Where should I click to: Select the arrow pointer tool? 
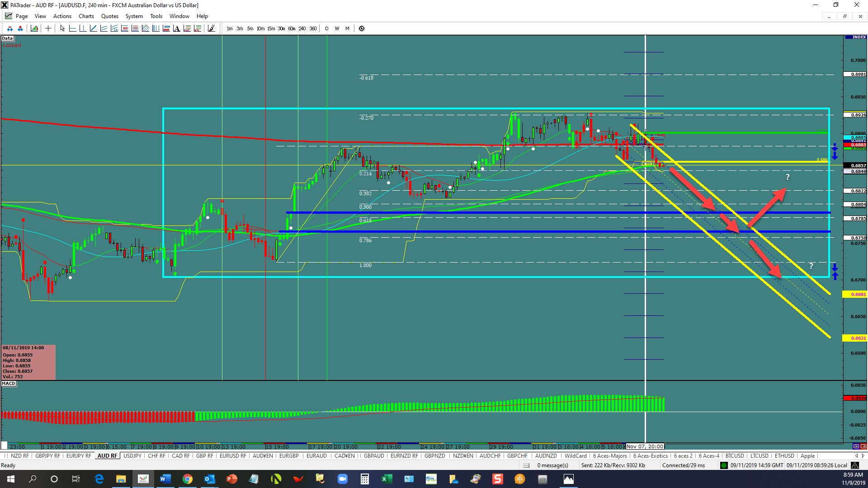pyautogui.click(x=62, y=28)
